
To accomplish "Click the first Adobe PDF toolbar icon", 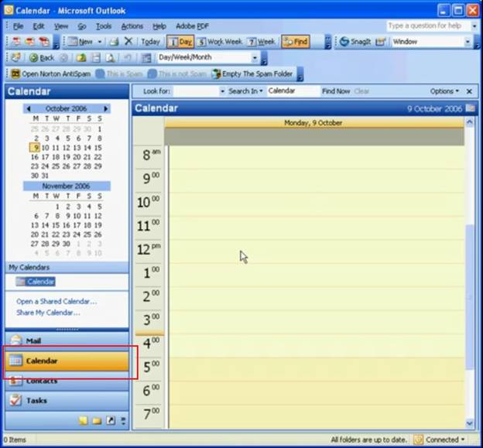I will (x=15, y=42).
